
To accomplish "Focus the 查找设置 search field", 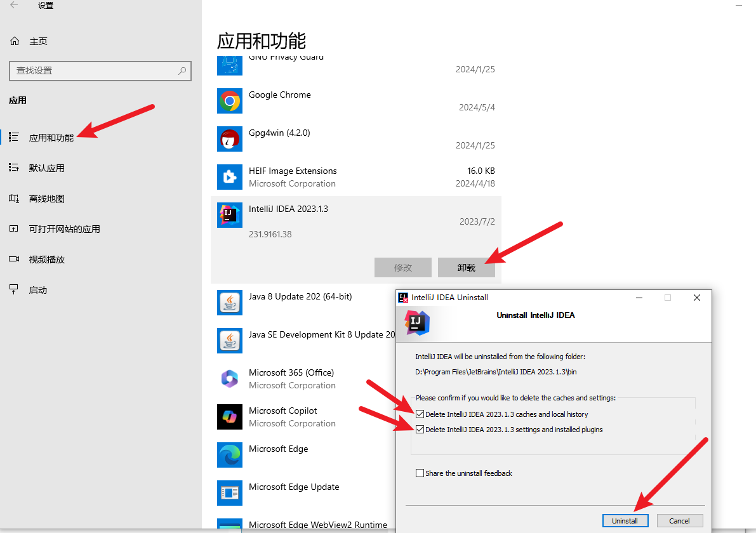I will point(100,71).
